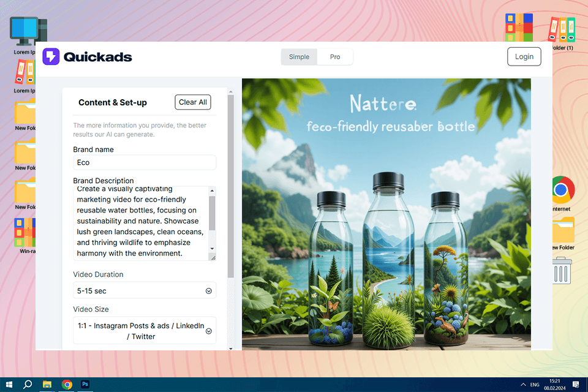Screen dimensions: 588x392
Task: Click the Quickads logo icon
Action: click(x=51, y=56)
